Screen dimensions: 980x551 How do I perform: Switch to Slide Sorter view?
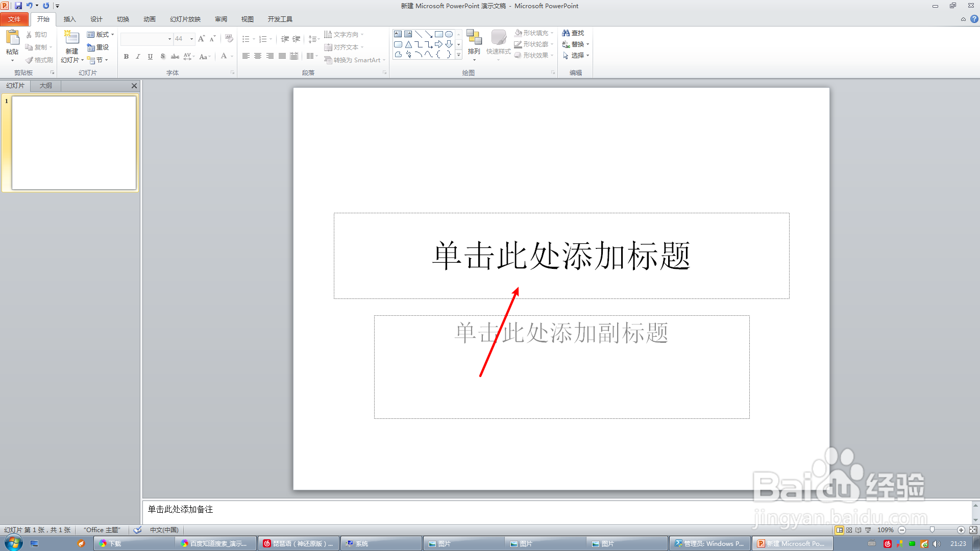(x=849, y=530)
